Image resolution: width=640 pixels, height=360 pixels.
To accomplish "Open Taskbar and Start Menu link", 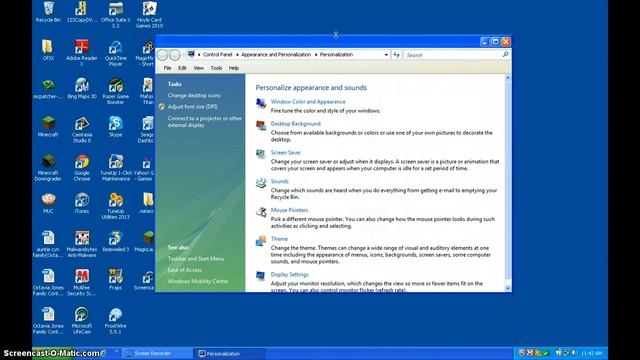I will pyautogui.click(x=196, y=259).
